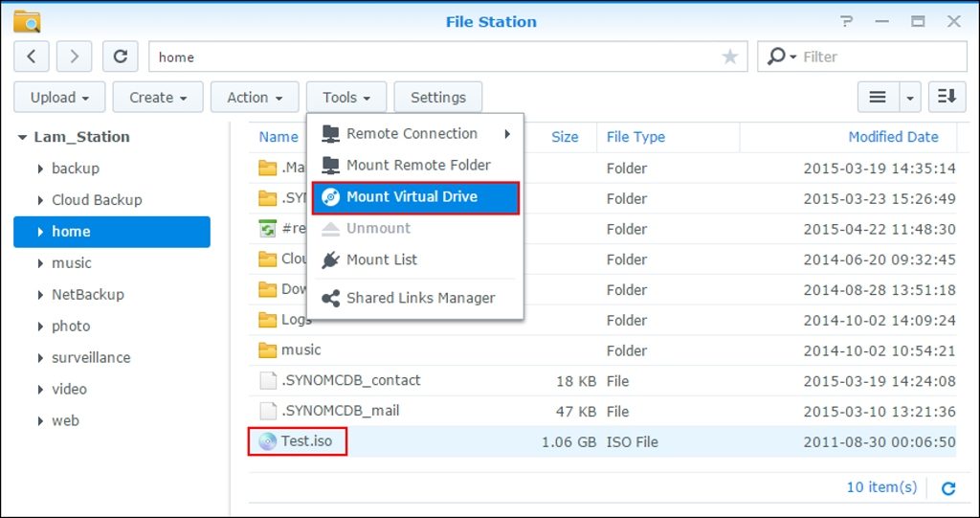980x518 pixels.
Task: Click the back navigation arrow
Action: click(x=32, y=56)
